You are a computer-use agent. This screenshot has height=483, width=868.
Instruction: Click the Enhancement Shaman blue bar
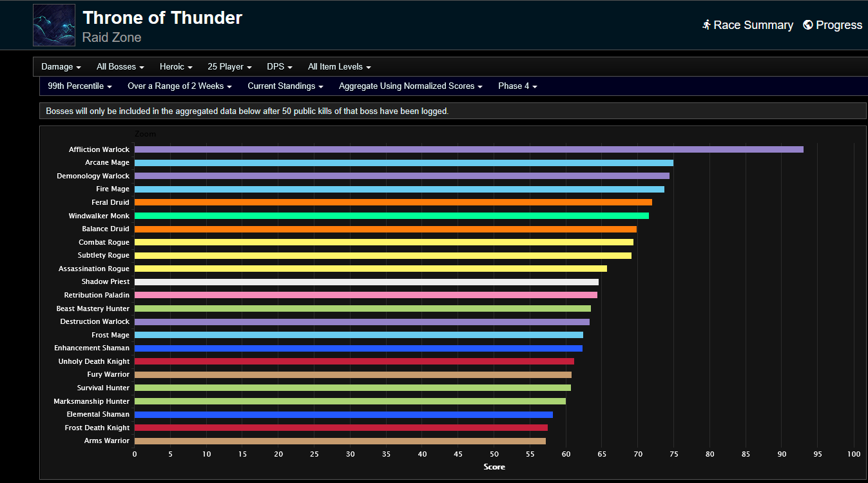358,348
